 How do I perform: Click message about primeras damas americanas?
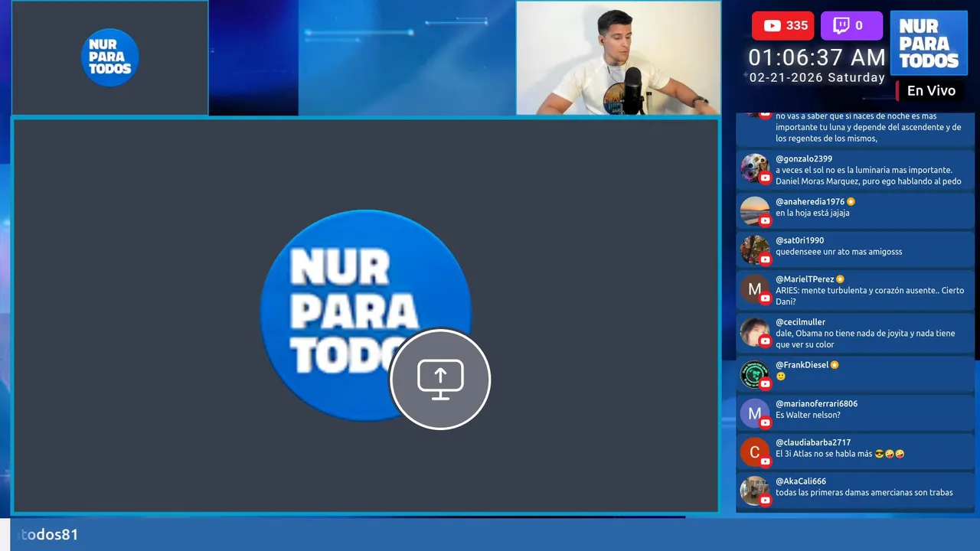(864, 493)
